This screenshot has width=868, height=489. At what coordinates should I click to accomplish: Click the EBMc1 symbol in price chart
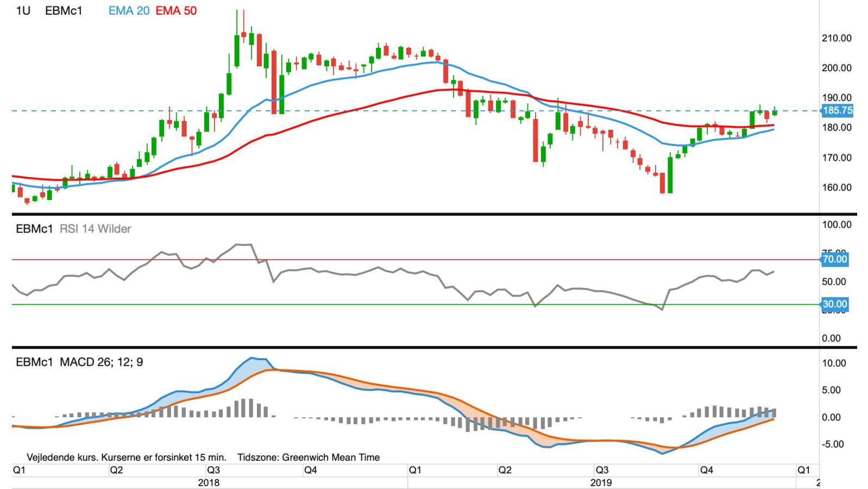(x=64, y=10)
